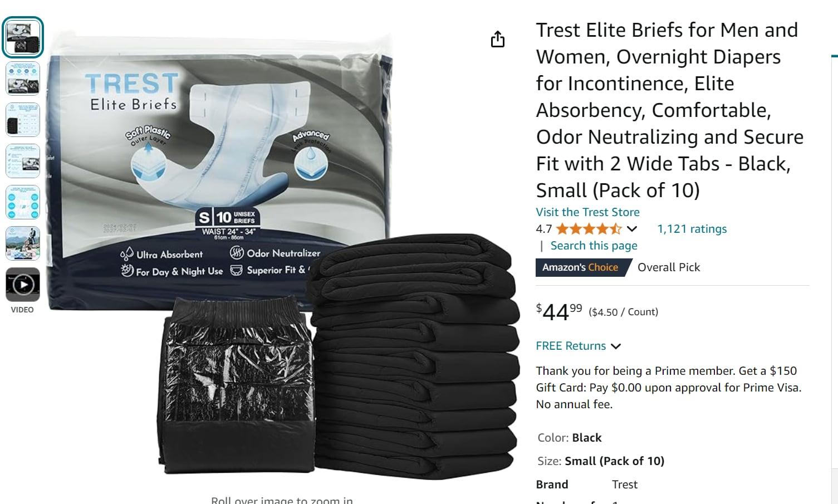Click the Amazon's Choice badge

pos(580,267)
